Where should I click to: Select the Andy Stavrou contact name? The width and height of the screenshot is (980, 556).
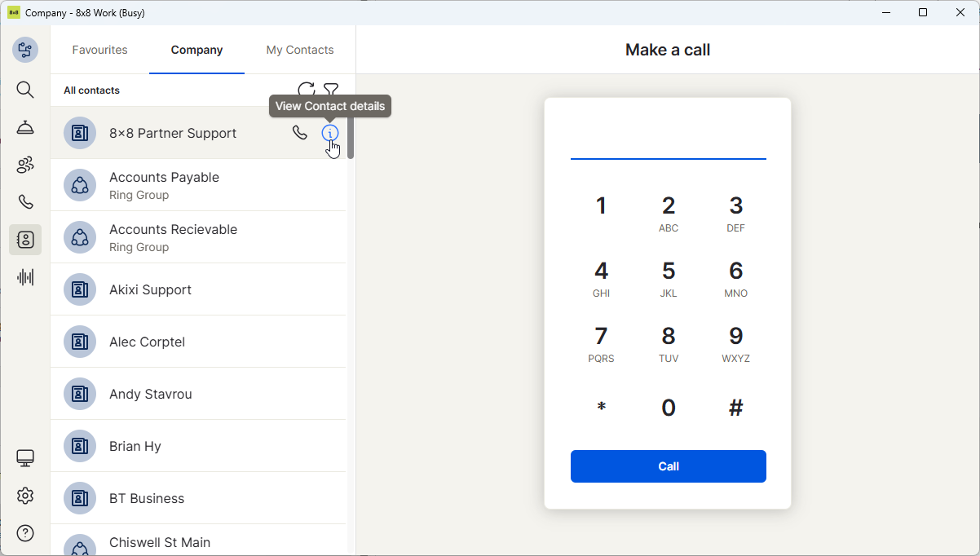point(151,394)
